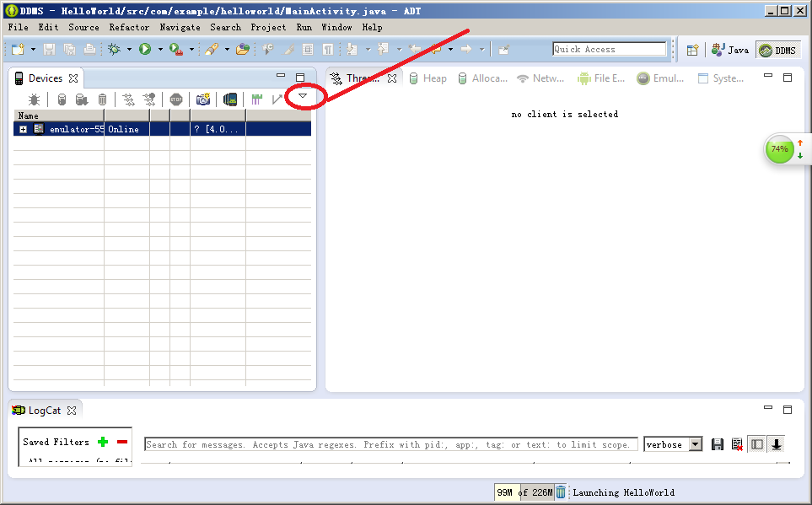
Task: Click the flashlight Search icon in toolbar
Action: tap(212, 49)
